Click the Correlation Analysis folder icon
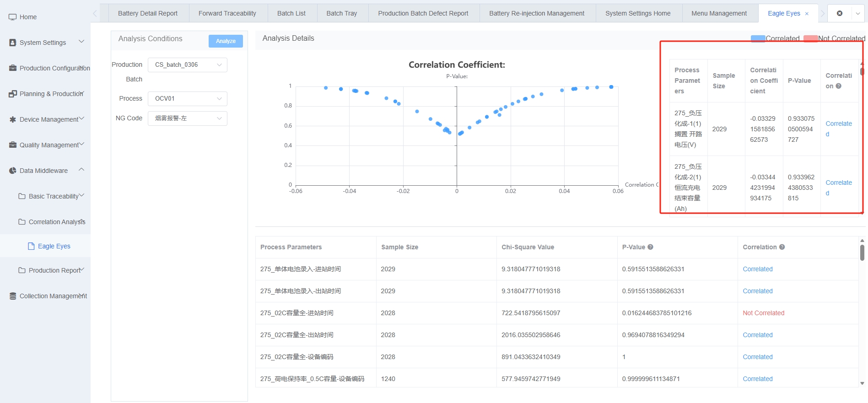Screen dimensions: 868x403 pyautogui.click(x=22, y=222)
